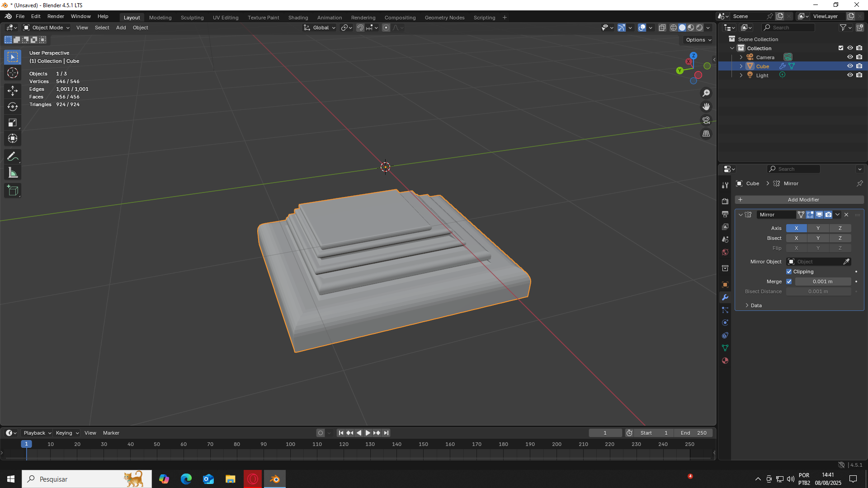Activate the Annotate pencil tool
The height and width of the screenshot is (488, 868).
coord(13,157)
